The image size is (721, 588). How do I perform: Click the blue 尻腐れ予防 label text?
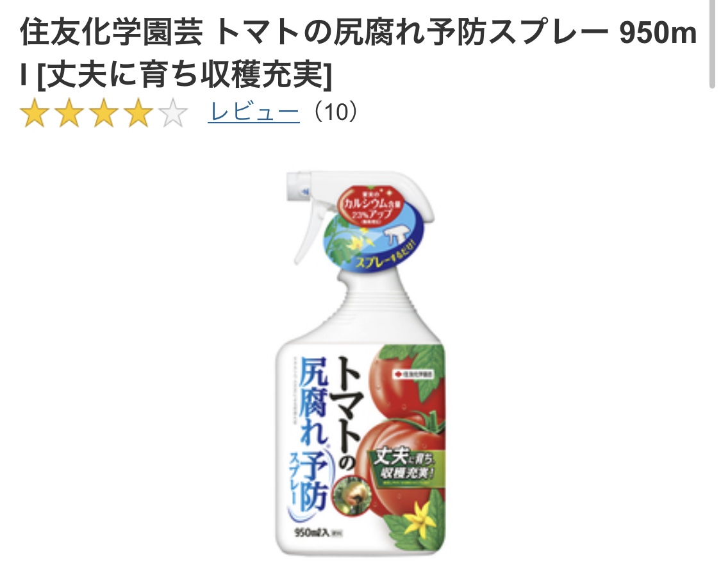coord(313,435)
